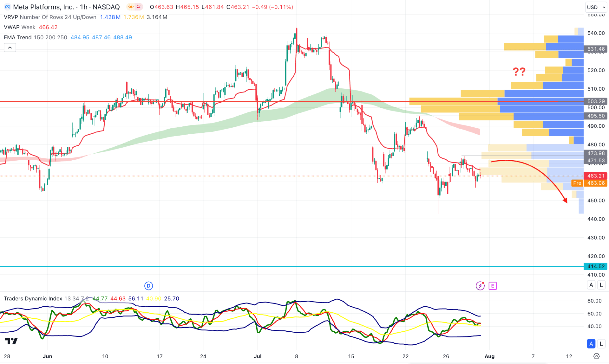Viewport: 609px width, 364px height.
Task: Click the Jul date on time axis
Action: (258, 356)
